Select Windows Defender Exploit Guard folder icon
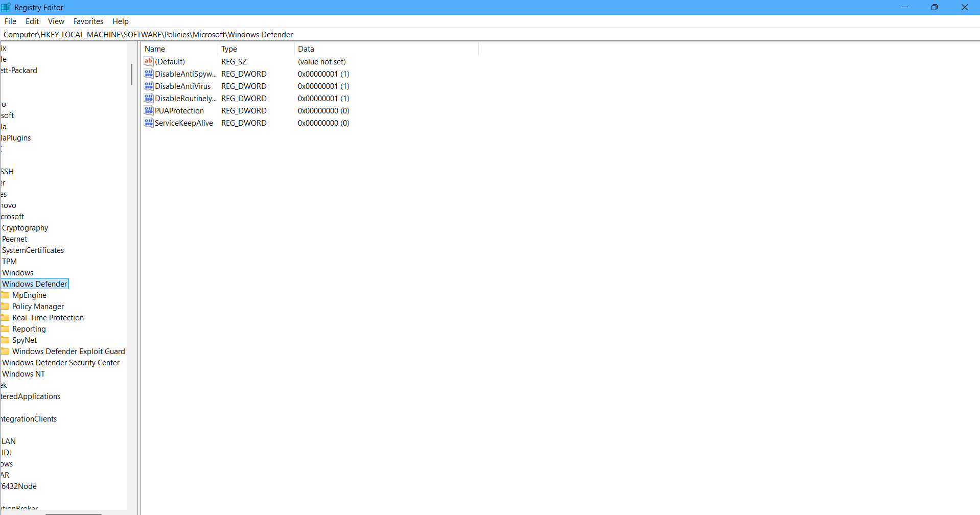The height and width of the screenshot is (515, 980). [5, 352]
